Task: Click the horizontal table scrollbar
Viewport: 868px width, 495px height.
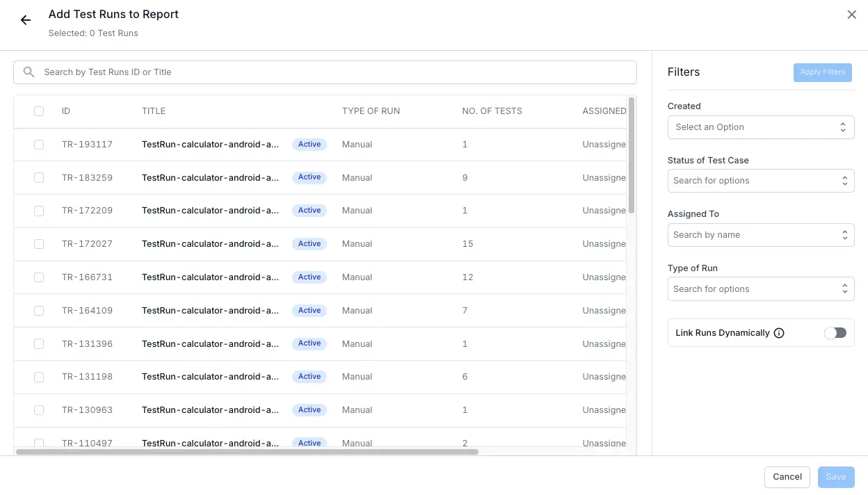Action: tap(247, 452)
